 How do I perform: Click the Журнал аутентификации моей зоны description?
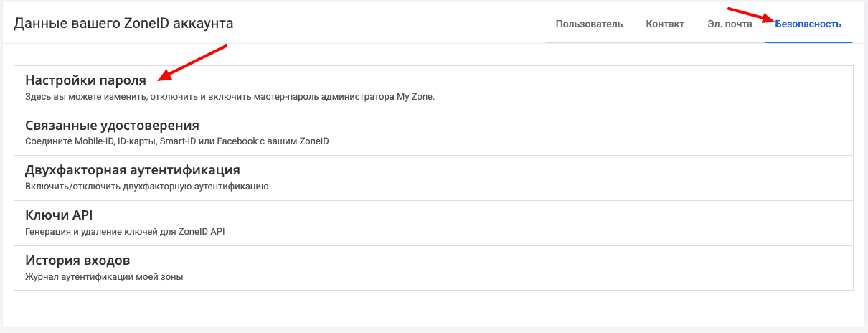pyautogui.click(x=103, y=276)
